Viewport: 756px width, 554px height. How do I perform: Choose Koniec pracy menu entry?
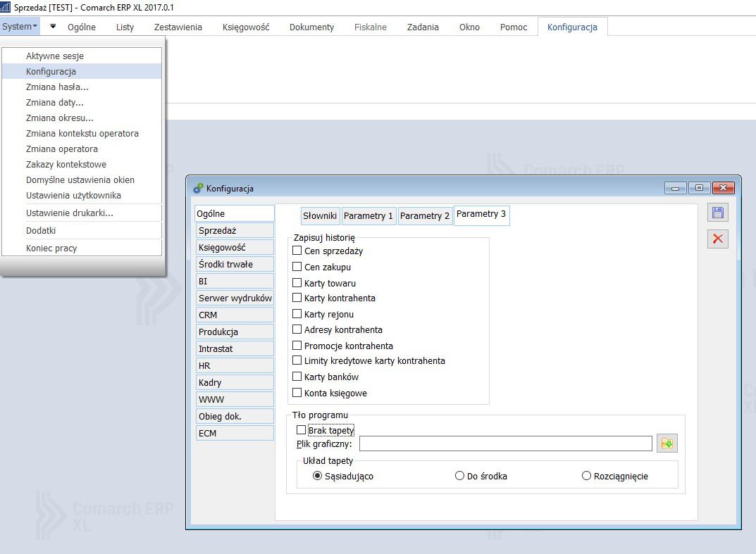pos(51,248)
